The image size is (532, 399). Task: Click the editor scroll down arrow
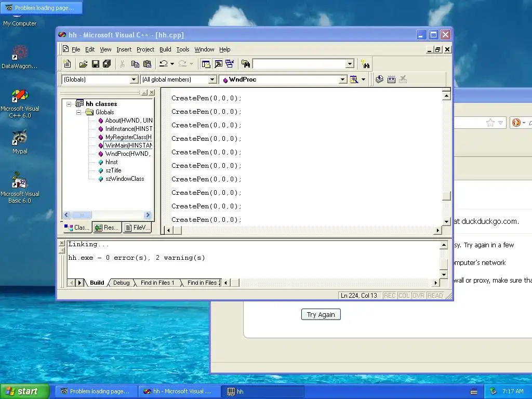446,221
